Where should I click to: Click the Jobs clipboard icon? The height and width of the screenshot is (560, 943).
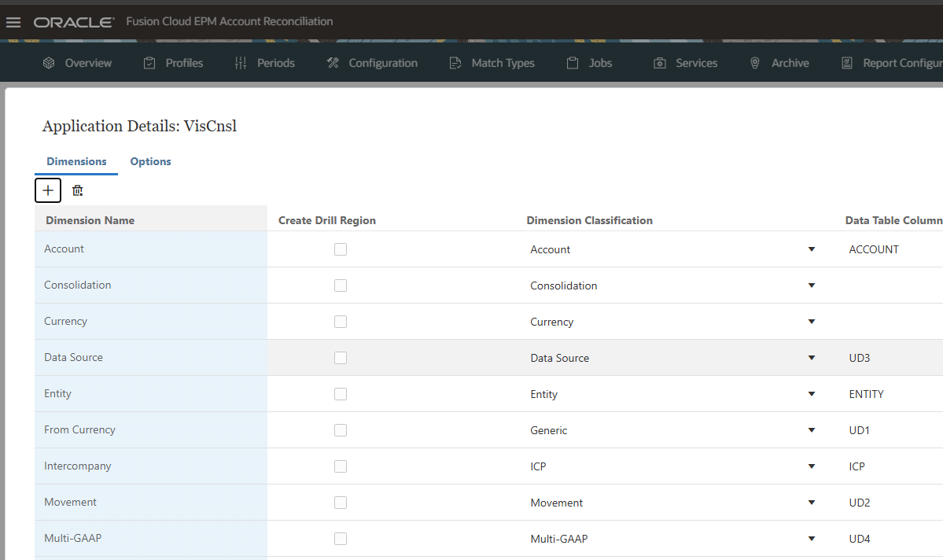573,63
